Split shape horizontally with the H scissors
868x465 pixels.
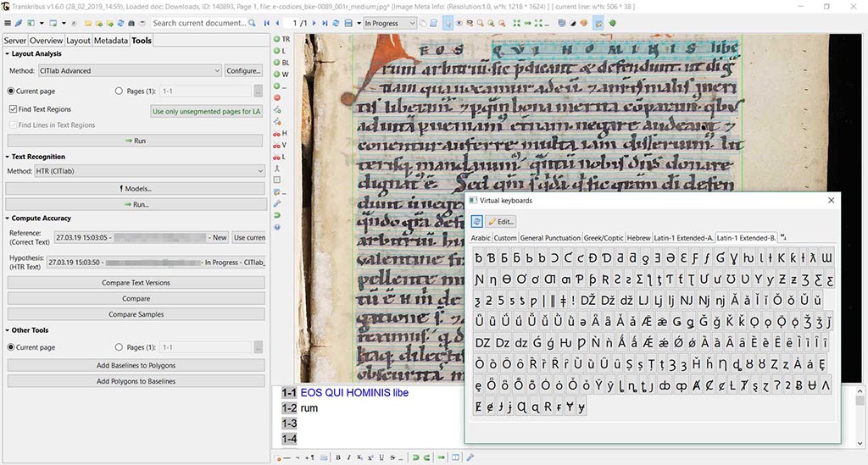click(x=280, y=133)
